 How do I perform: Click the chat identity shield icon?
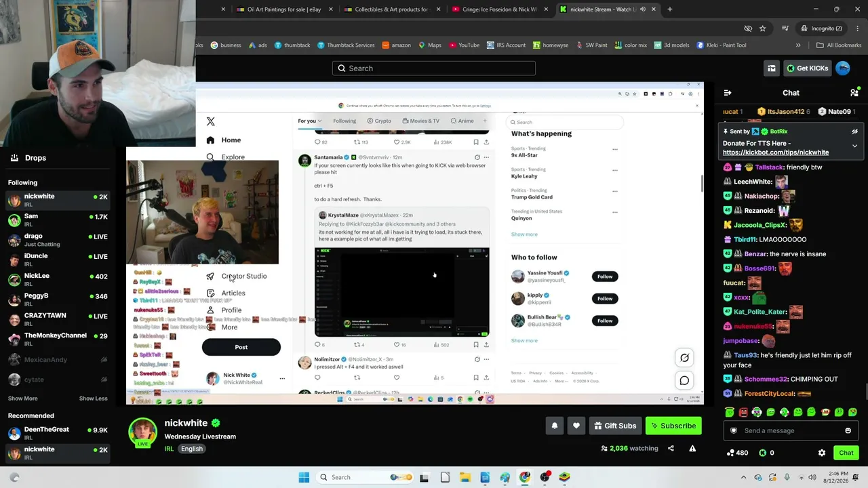point(733,430)
